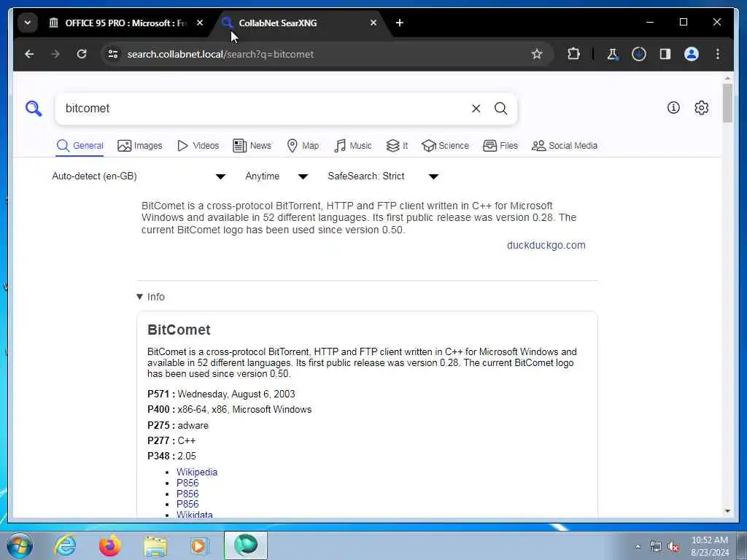Open the About info icon
This screenshot has height=560, width=747.
pyautogui.click(x=673, y=108)
